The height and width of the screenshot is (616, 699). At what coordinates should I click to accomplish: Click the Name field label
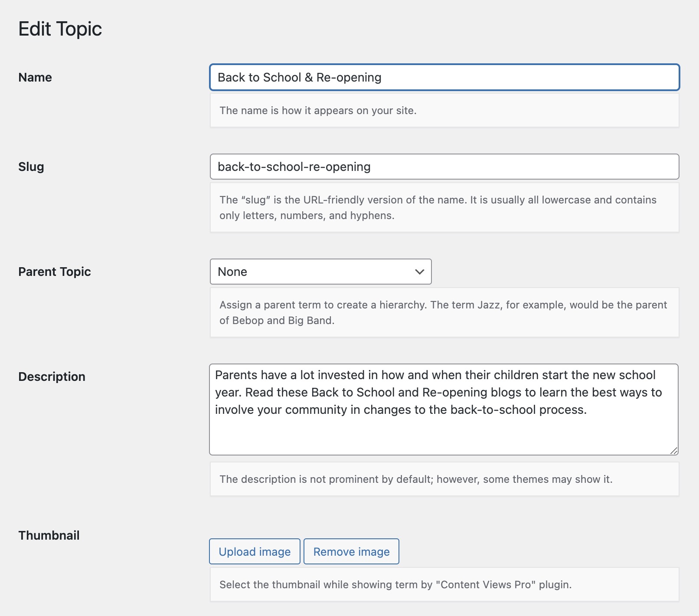(35, 77)
